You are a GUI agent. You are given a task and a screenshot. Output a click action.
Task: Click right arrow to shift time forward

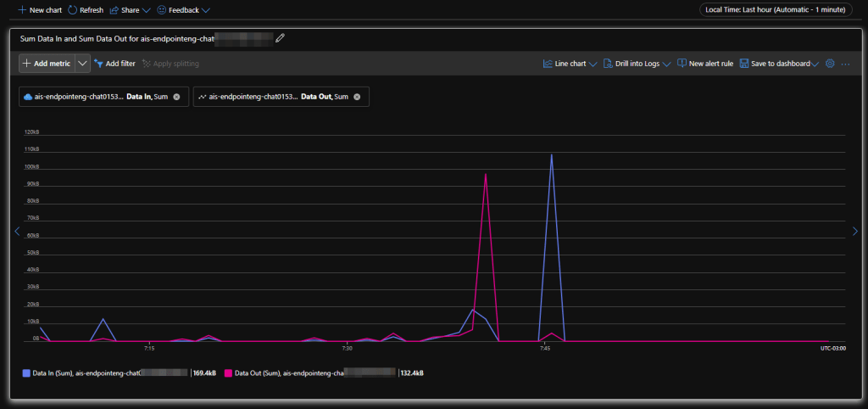pyautogui.click(x=854, y=231)
